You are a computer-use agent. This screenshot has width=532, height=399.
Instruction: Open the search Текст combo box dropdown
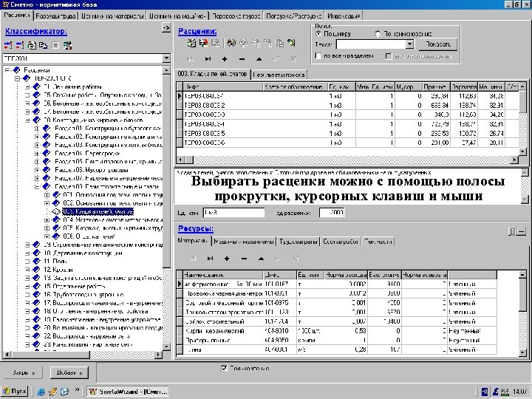(410, 44)
